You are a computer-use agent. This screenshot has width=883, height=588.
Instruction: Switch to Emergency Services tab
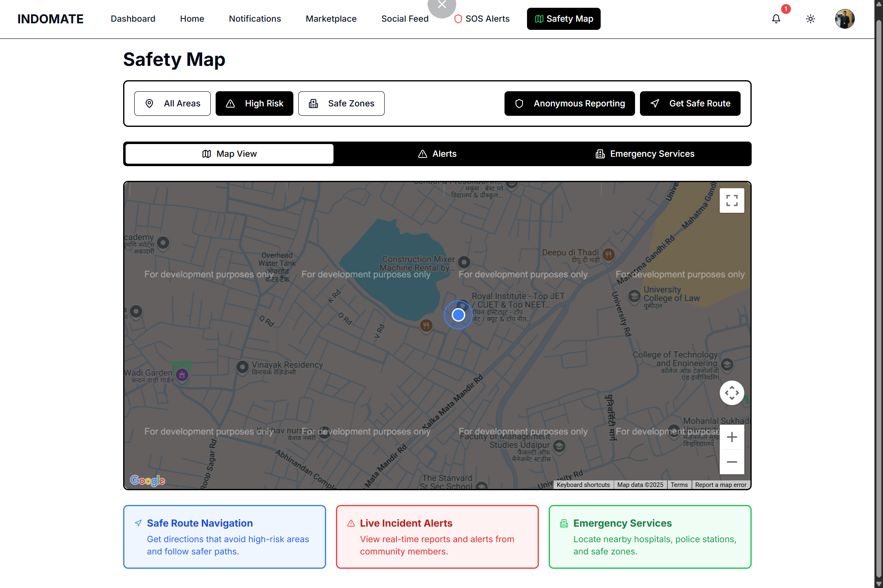[x=645, y=154]
